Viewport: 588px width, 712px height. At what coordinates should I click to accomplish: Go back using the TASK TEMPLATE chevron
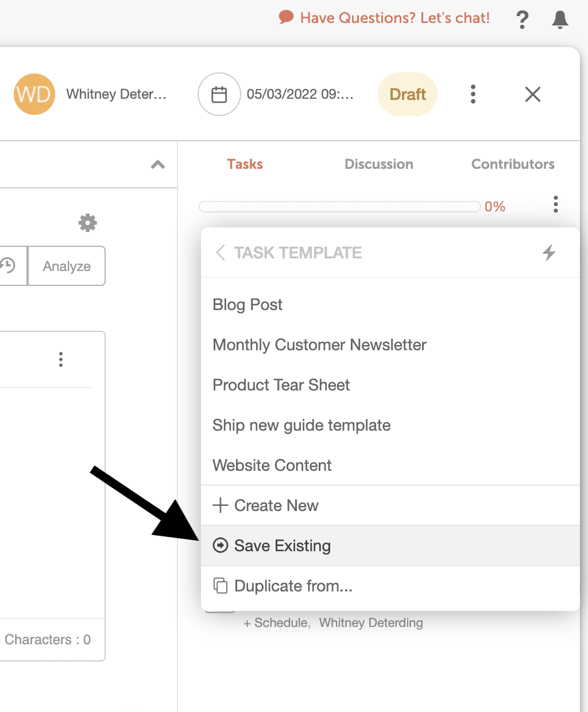coord(220,253)
